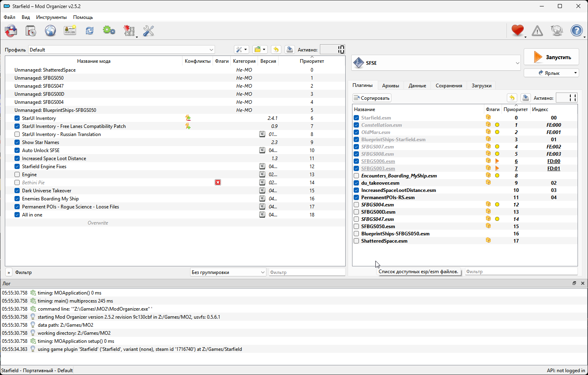Click the red X flag on Bethini Pie

[x=218, y=183]
